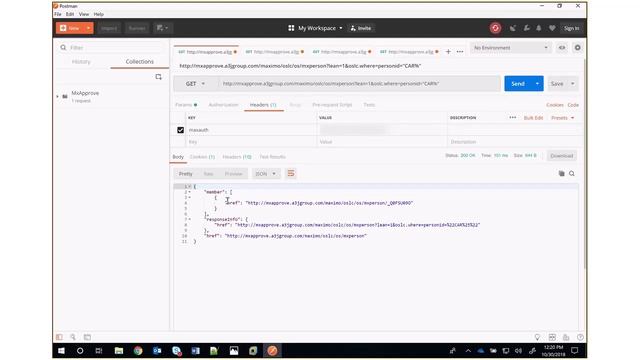The image size is (640, 360).
Task: Switch response view to Preview
Action: coord(233,173)
